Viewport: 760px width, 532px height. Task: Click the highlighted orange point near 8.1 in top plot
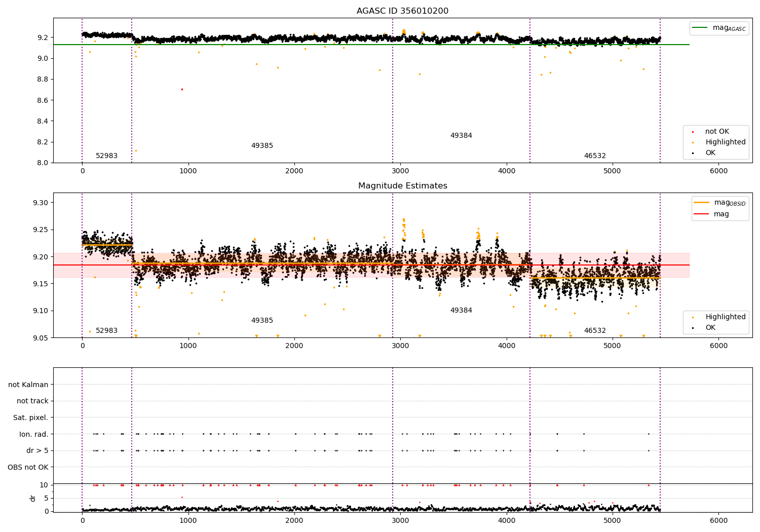[136, 150]
